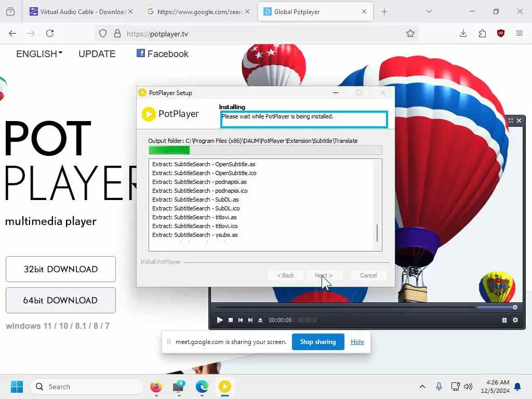This screenshot has height=399, width=532.
Task: Close the Google search tab
Action: (247, 11)
